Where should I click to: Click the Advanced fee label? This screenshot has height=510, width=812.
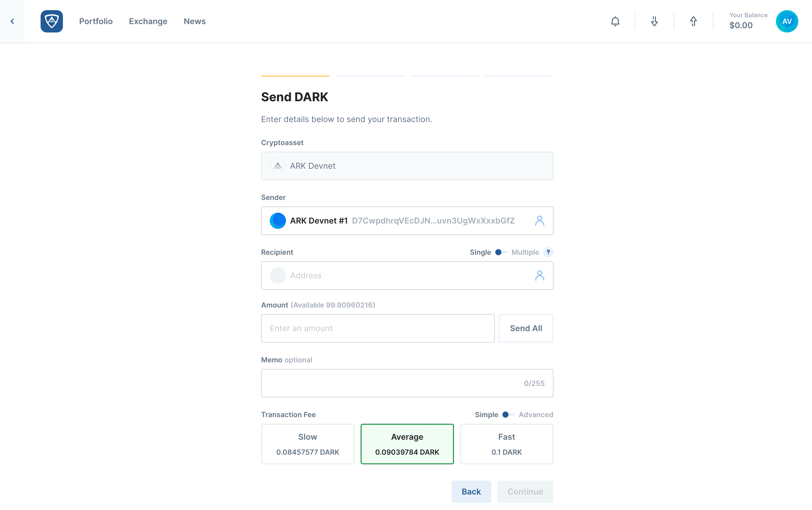[x=536, y=415]
